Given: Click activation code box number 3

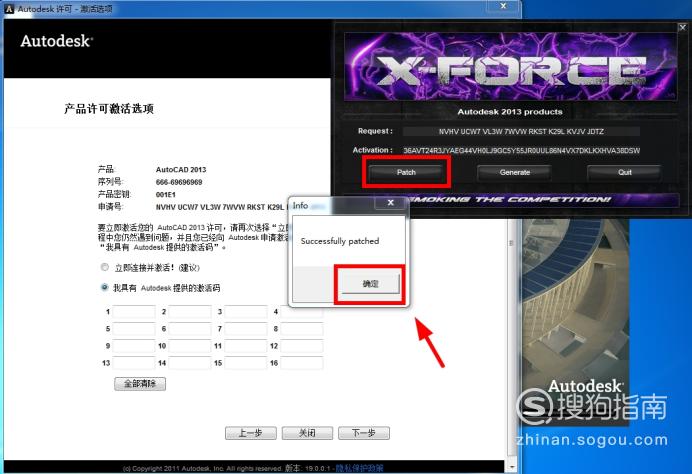Looking at the screenshot, I should (246, 312).
